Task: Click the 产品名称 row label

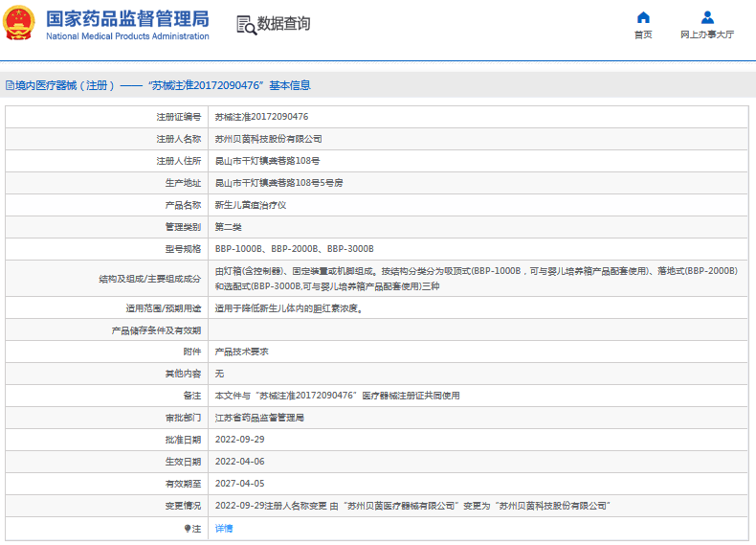Action: click(183, 205)
